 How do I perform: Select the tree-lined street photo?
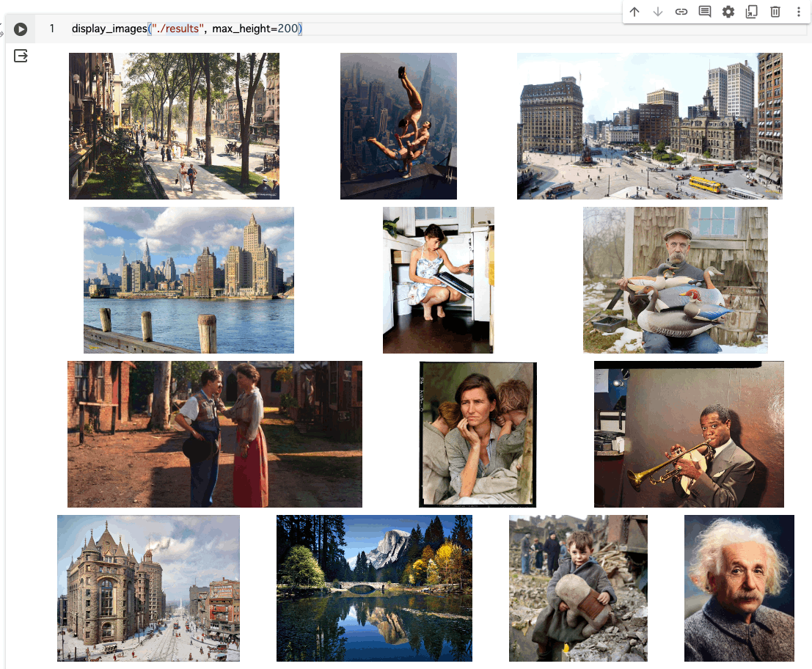click(174, 126)
